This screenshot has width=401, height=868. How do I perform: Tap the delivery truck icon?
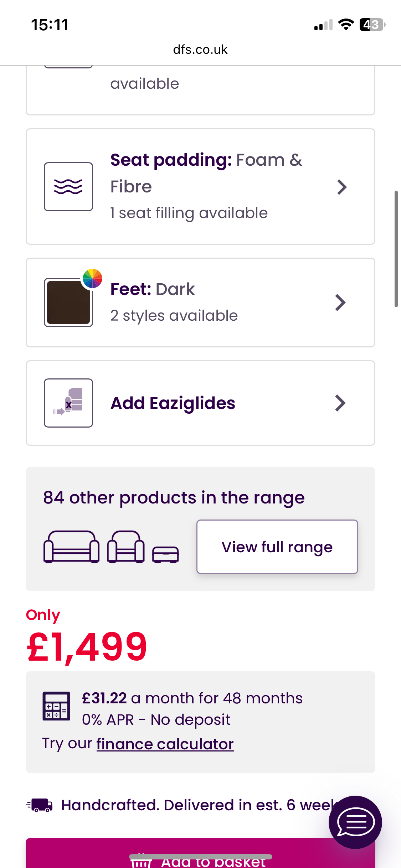40,805
